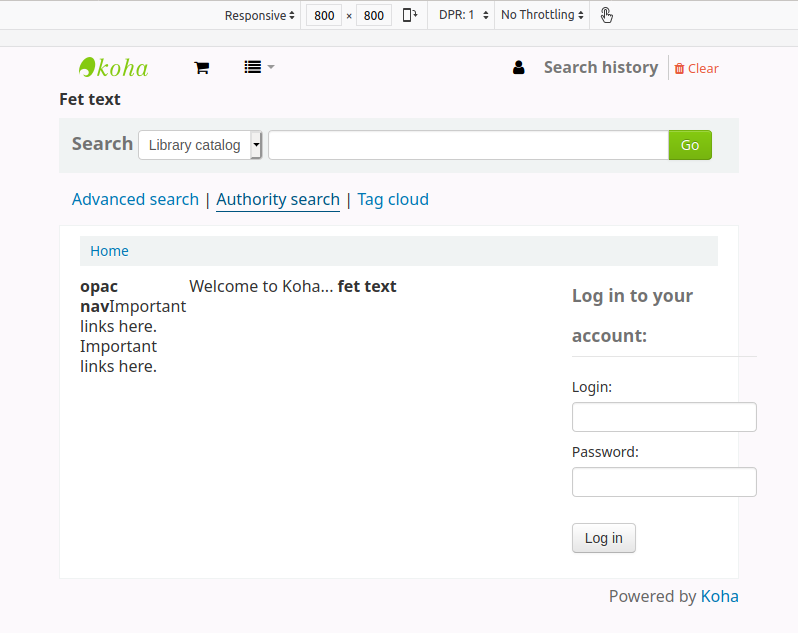Open the No Throttling dropdown
Image resolution: width=798 pixels, height=633 pixels.
click(x=542, y=15)
